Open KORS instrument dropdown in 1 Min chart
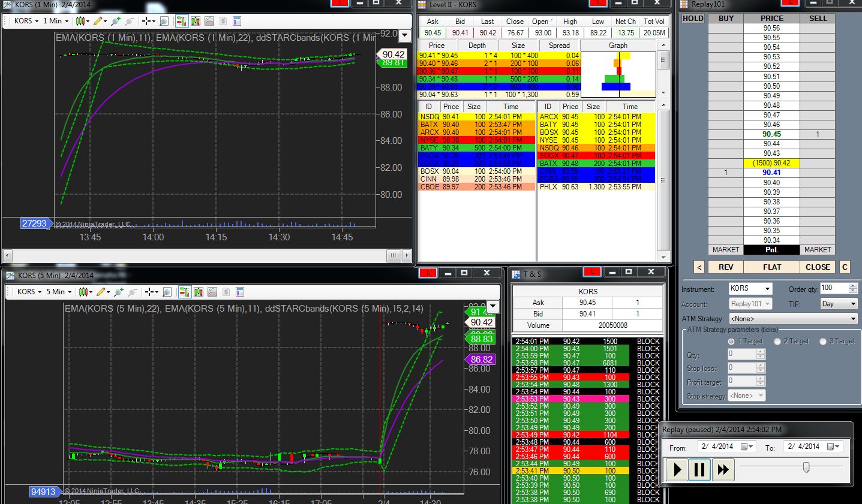The image size is (862, 504). click(26, 21)
